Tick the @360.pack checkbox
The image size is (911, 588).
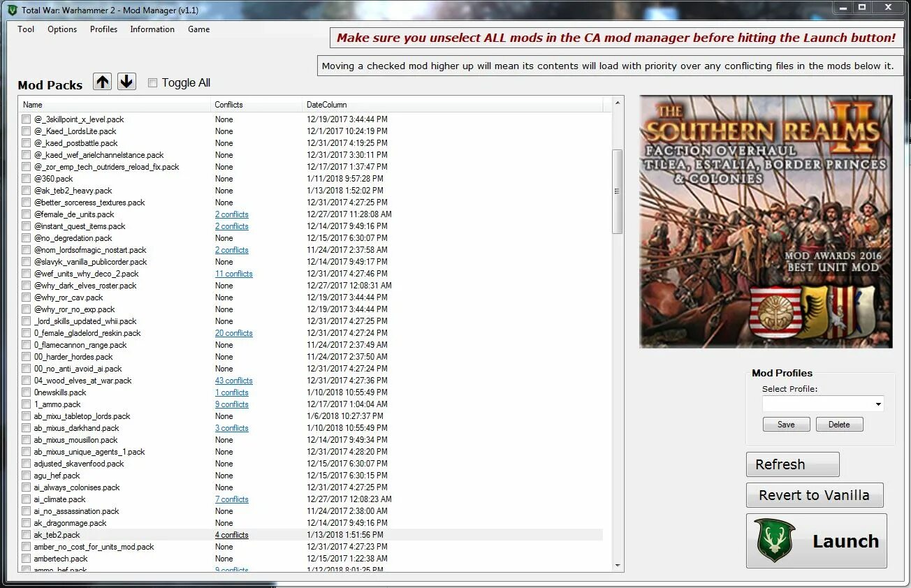pos(26,179)
